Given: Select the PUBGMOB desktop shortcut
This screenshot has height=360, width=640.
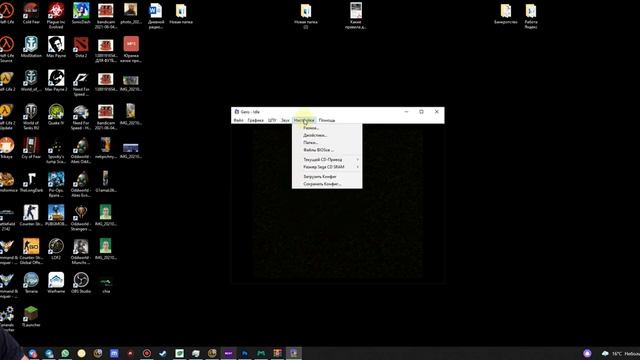Looking at the screenshot, I should 56,216.
